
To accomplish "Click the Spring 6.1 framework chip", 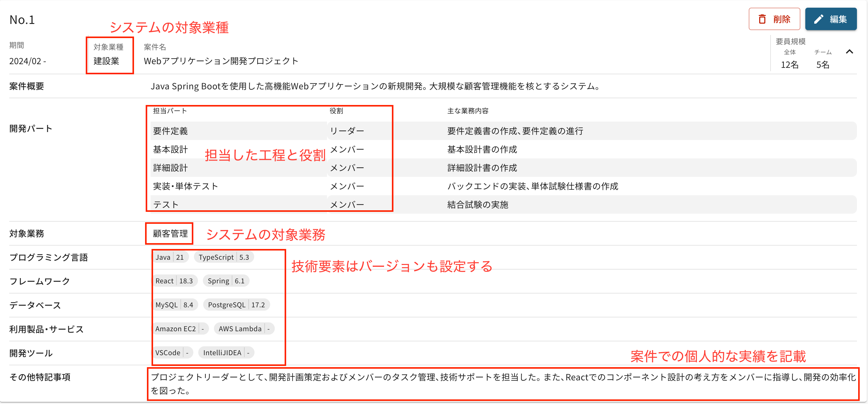I will [x=226, y=281].
